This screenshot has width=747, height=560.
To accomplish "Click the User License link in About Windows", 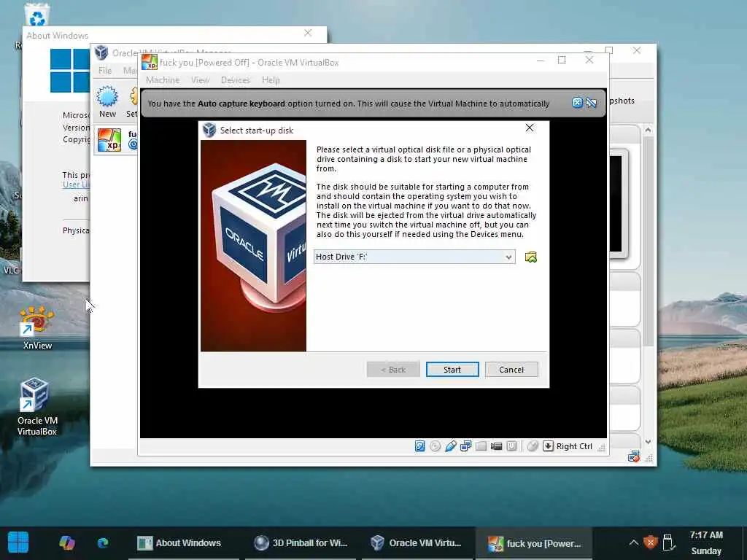I will 76,184.
